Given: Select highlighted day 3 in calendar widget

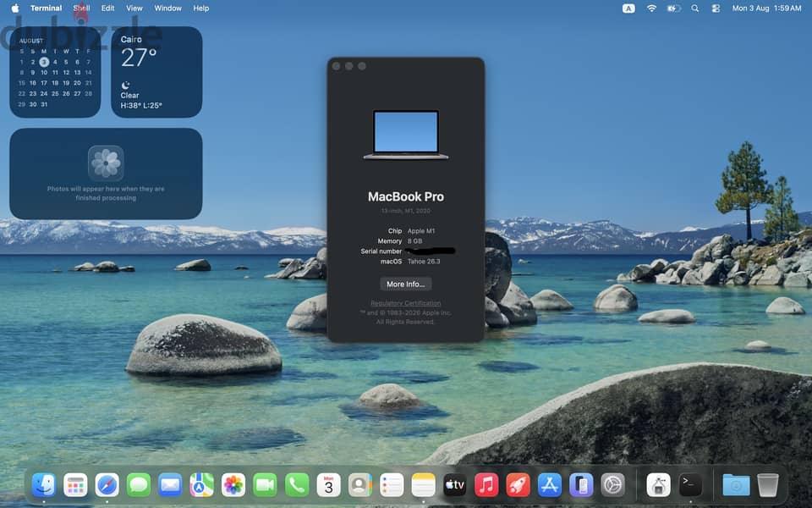Looking at the screenshot, I should tap(44, 62).
